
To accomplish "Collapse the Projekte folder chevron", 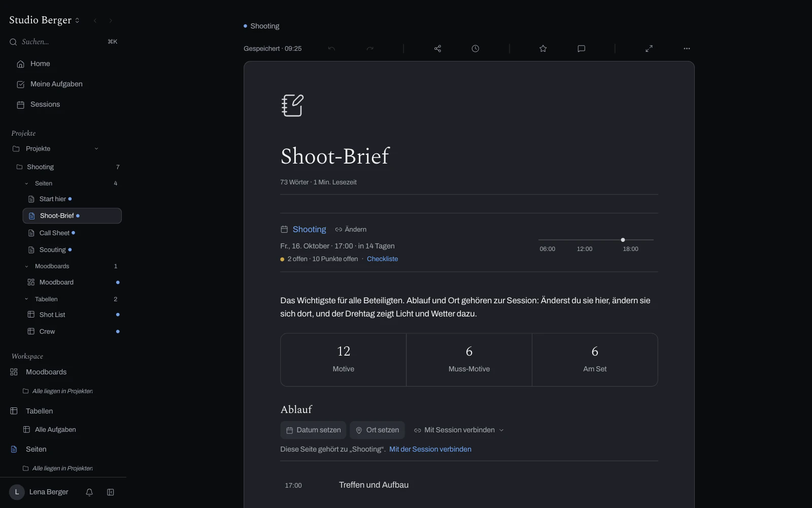I will click(x=96, y=149).
